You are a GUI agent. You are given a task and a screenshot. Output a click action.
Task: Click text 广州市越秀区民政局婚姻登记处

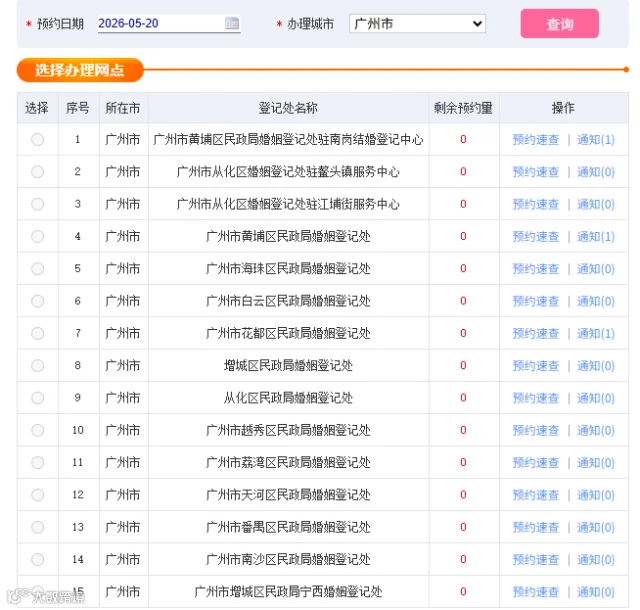(288, 430)
